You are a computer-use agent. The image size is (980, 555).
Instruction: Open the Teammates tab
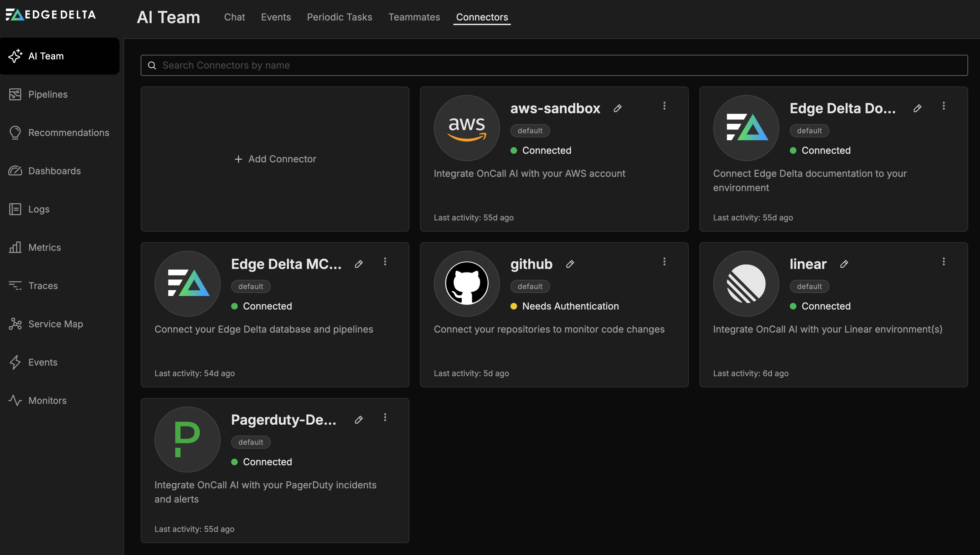(414, 17)
